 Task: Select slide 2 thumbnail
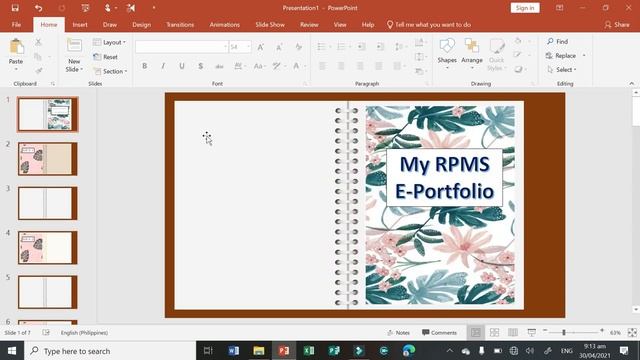point(47,159)
